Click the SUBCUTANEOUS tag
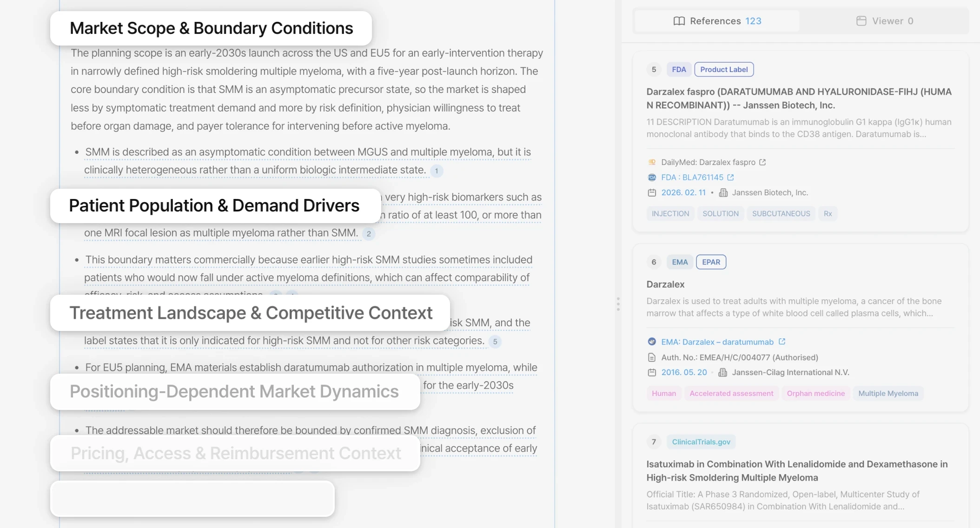 click(781, 214)
